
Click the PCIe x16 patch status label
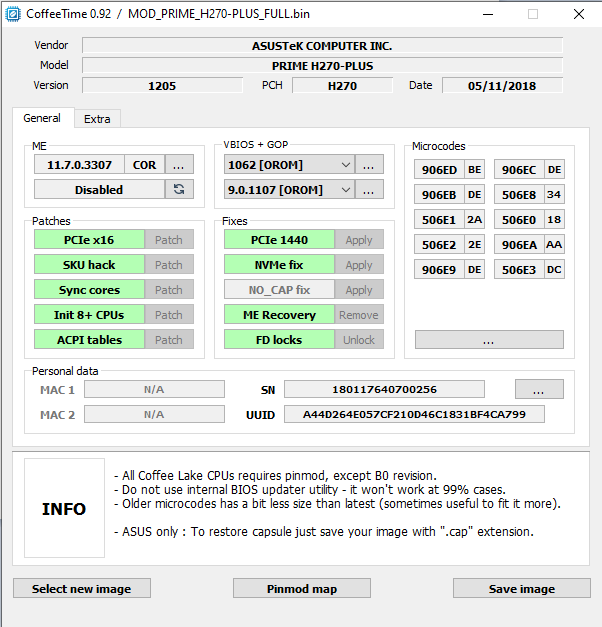click(89, 239)
